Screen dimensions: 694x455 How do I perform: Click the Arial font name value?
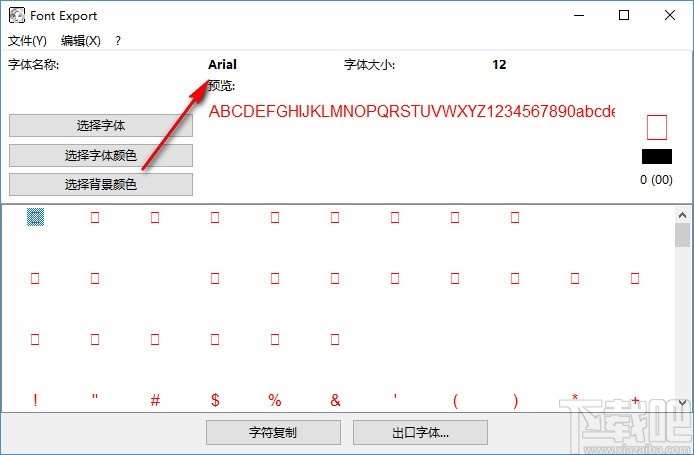click(222, 65)
